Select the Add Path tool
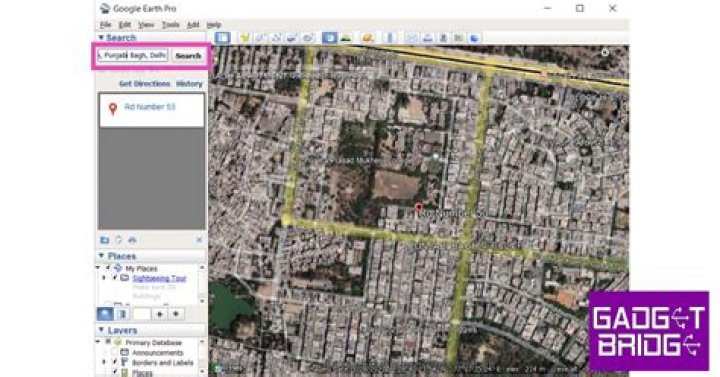This screenshot has height=377, width=720. [276, 38]
